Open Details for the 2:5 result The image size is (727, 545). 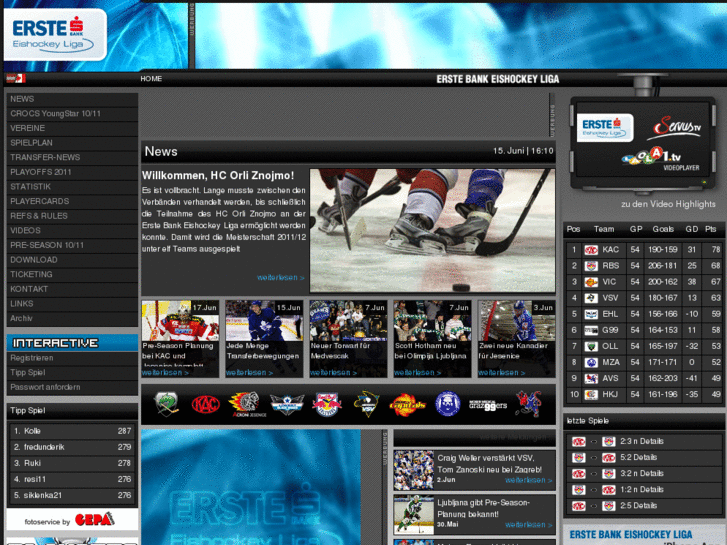click(645, 506)
